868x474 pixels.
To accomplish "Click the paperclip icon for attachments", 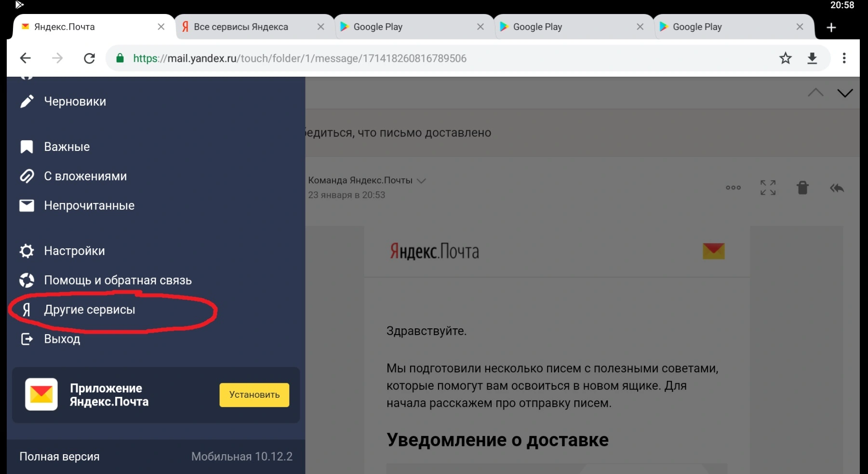I will pos(27,176).
